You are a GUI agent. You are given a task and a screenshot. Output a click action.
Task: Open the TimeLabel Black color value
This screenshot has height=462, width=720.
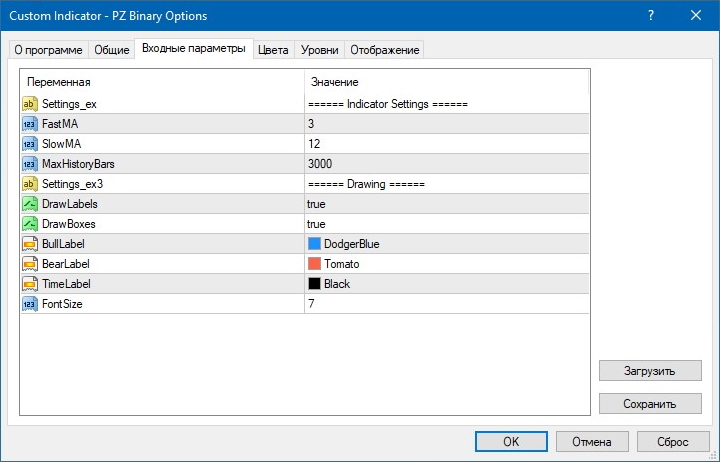(x=337, y=284)
